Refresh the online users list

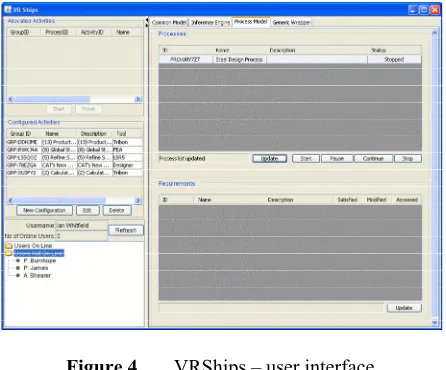point(126,230)
